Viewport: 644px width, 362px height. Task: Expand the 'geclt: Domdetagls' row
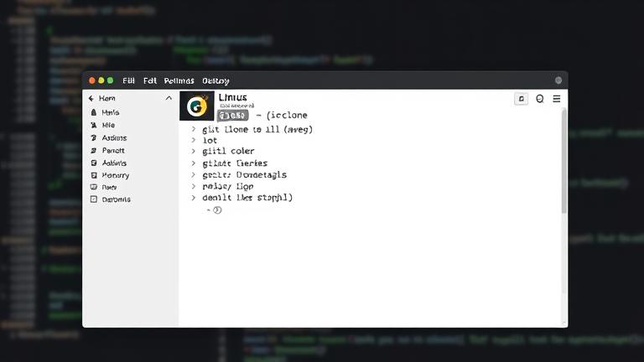[x=194, y=175]
